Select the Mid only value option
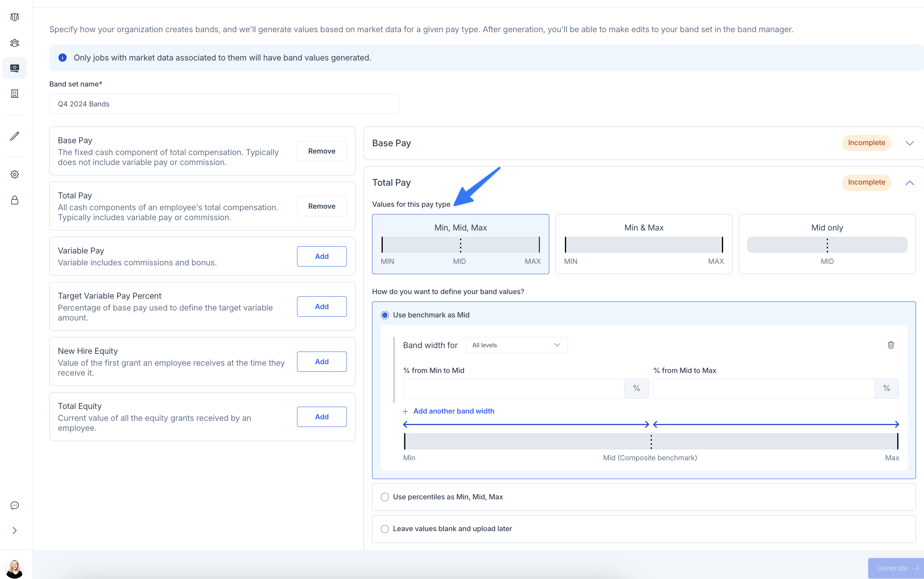924x579 pixels. pos(827,244)
